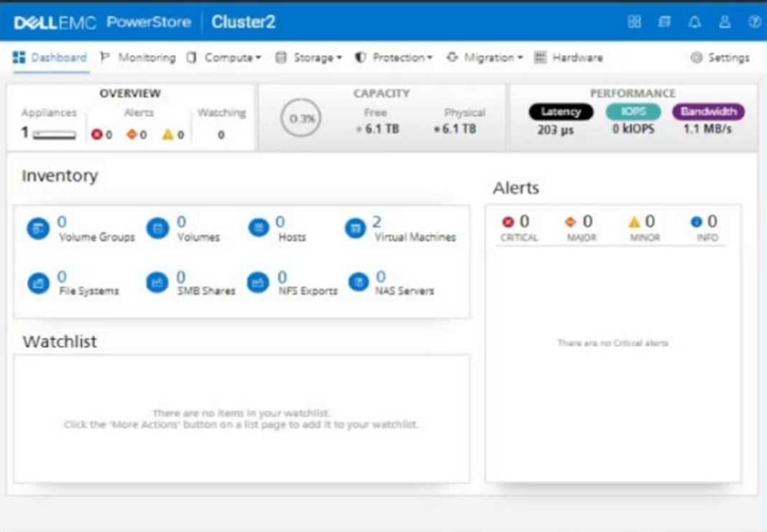Click the Volume Groups inventory icon
The height and width of the screenshot is (532, 767).
[x=37, y=229]
